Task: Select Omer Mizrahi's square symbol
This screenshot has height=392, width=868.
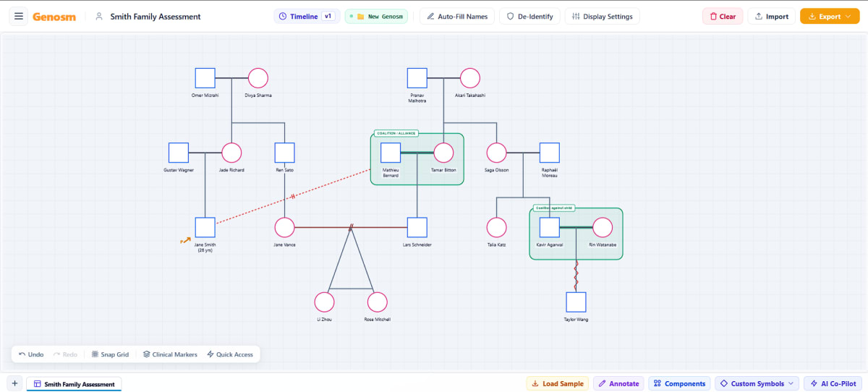Action: (205, 78)
